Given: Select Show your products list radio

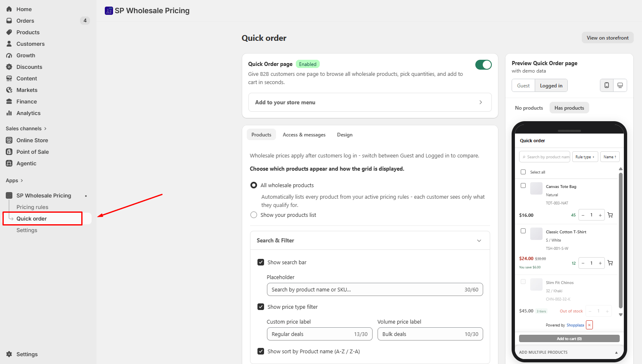Looking at the screenshot, I should [x=254, y=215].
